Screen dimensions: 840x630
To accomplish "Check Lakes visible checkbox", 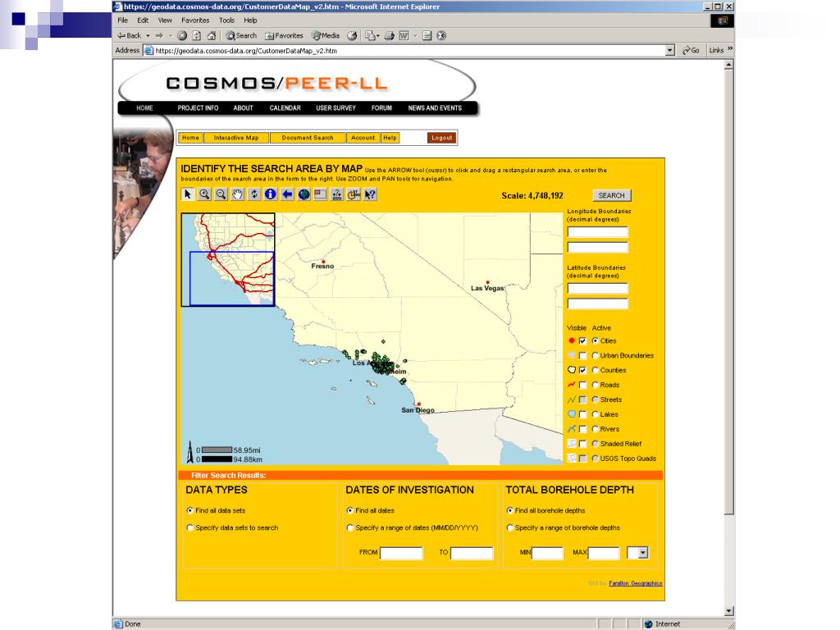I will (582, 414).
